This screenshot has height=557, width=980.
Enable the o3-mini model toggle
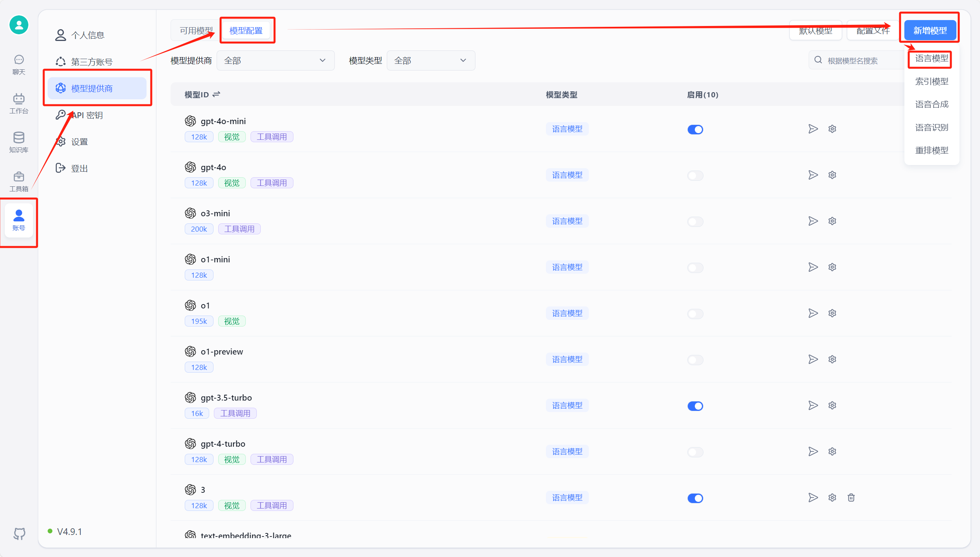coord(695,221)
